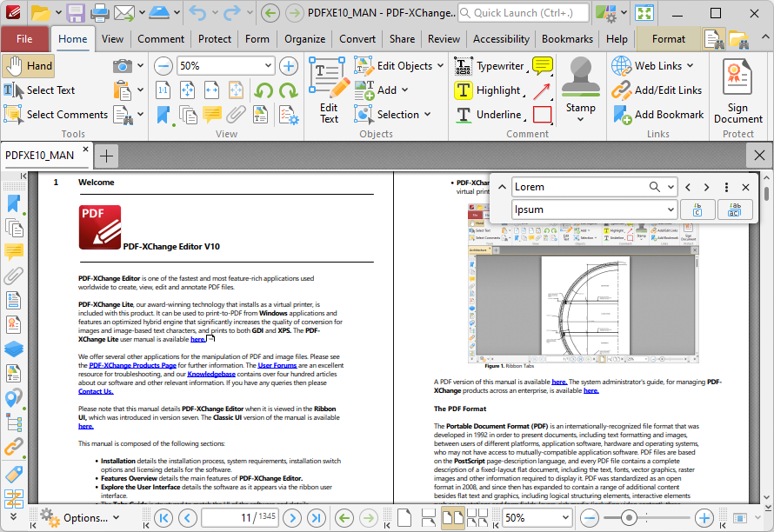The height and width of the screenshot is (532, 774).
Task: Activate the Select Text tool
Action: coord(39,90)
